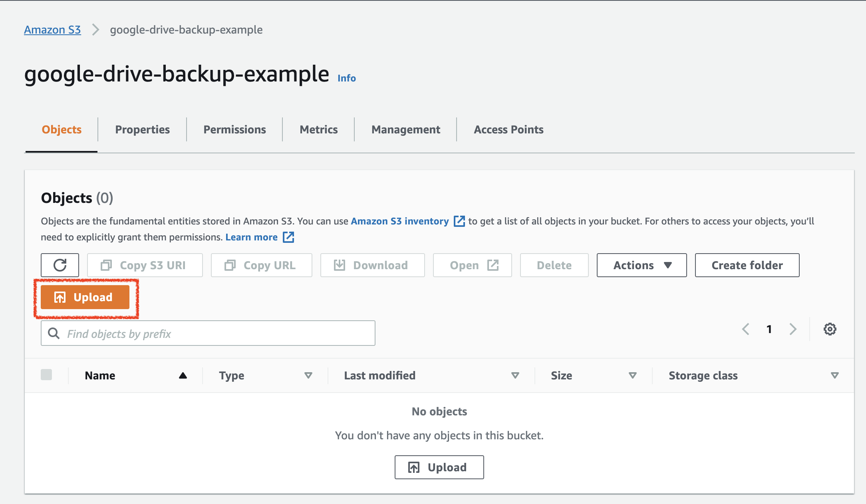Click the external link icon after Amazon S3 inventory
866x504 pixels.
(x=459, y=221)
